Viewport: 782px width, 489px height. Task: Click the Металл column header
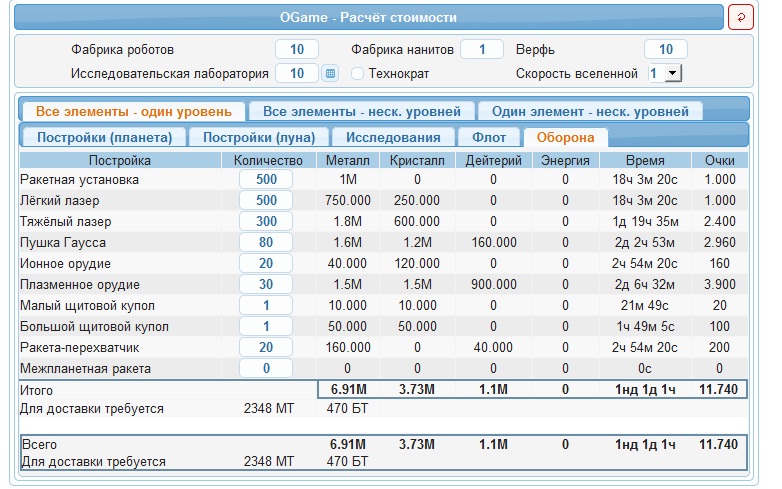348,161
